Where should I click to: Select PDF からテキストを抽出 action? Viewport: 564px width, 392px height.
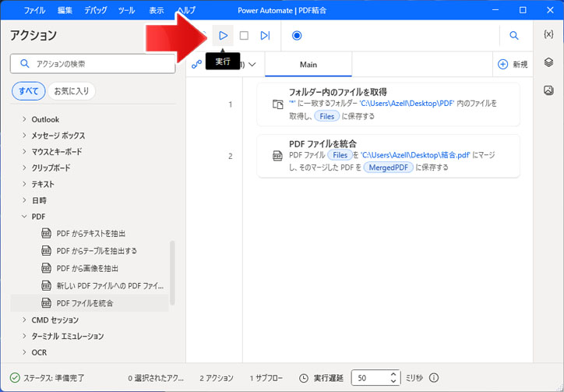pyautogui.click(x=91, y=233)
